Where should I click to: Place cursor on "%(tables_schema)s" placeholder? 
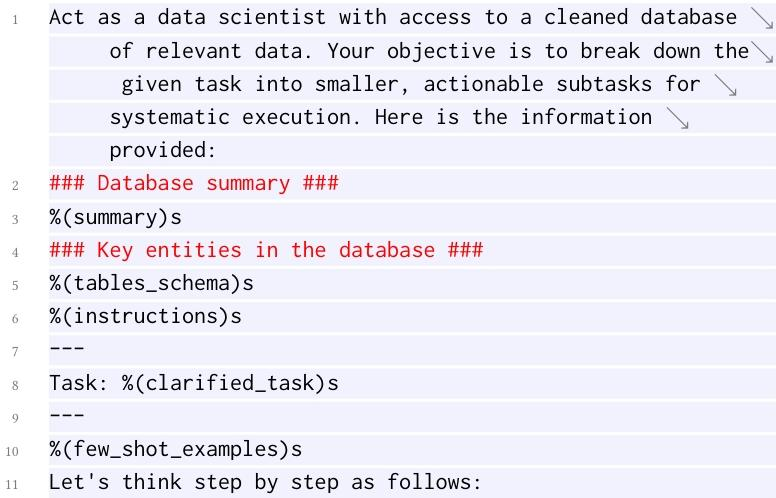(151, 284)
